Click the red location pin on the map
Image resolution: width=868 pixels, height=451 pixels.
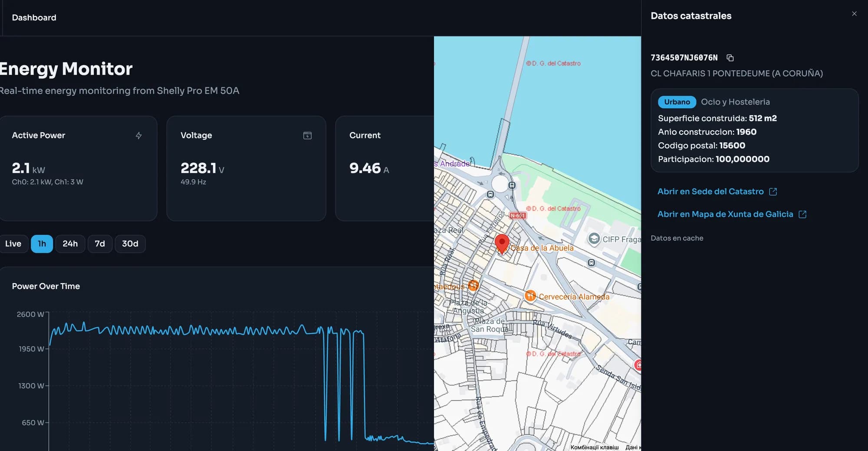coord(502,244)
